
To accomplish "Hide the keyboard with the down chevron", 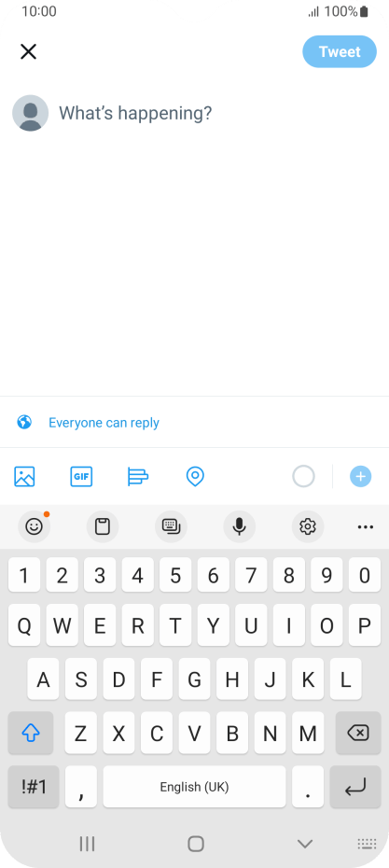I will 305,844.
